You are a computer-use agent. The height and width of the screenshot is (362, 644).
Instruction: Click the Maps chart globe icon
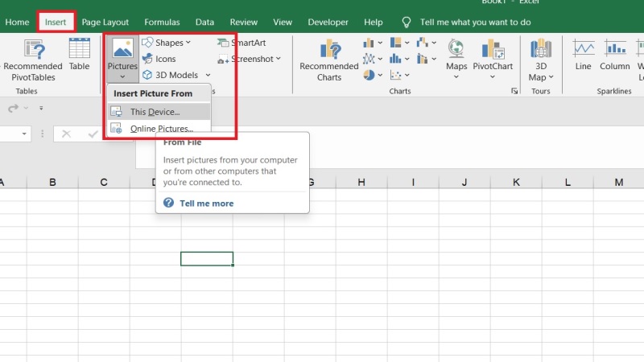[456, 49]
